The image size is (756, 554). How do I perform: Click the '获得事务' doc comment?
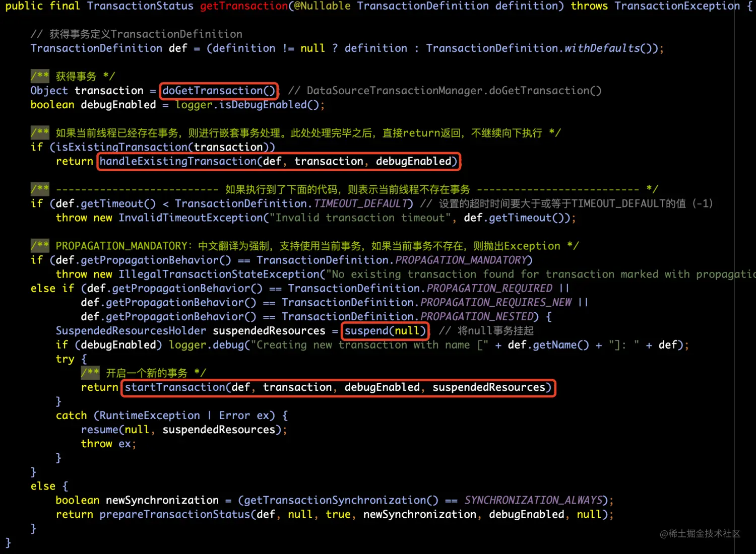pos(73,77)
